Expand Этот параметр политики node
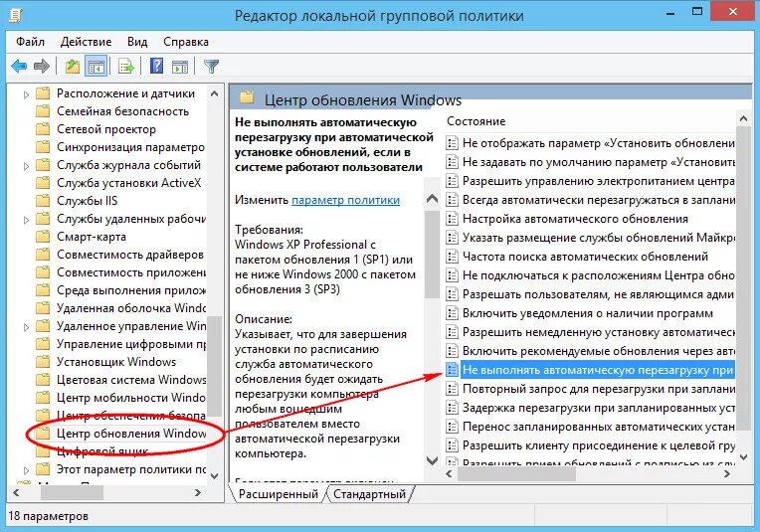This screenshot has width=760, height=532. [26, 470]
